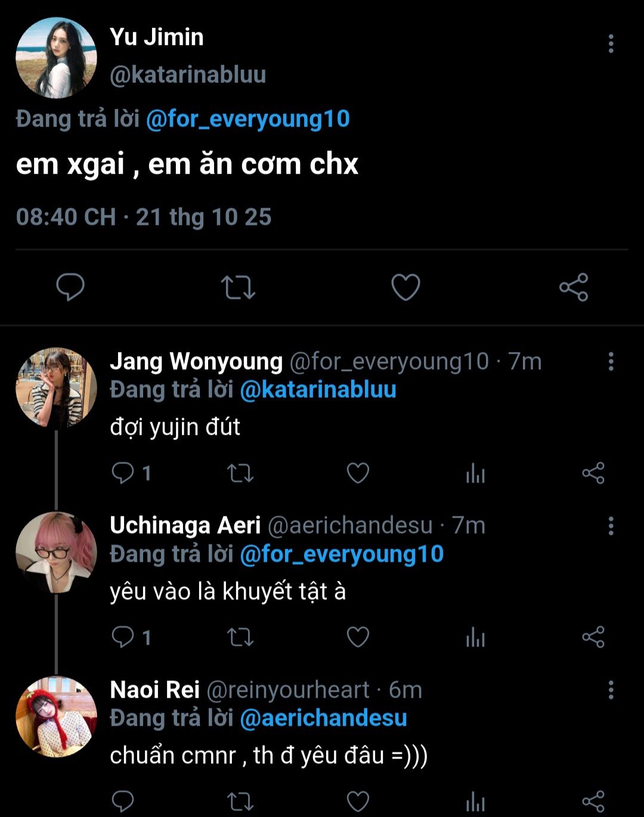644x817 pixels.
Task: Open Naoi Rei's display name profile
Action: (x=154, y=690)
